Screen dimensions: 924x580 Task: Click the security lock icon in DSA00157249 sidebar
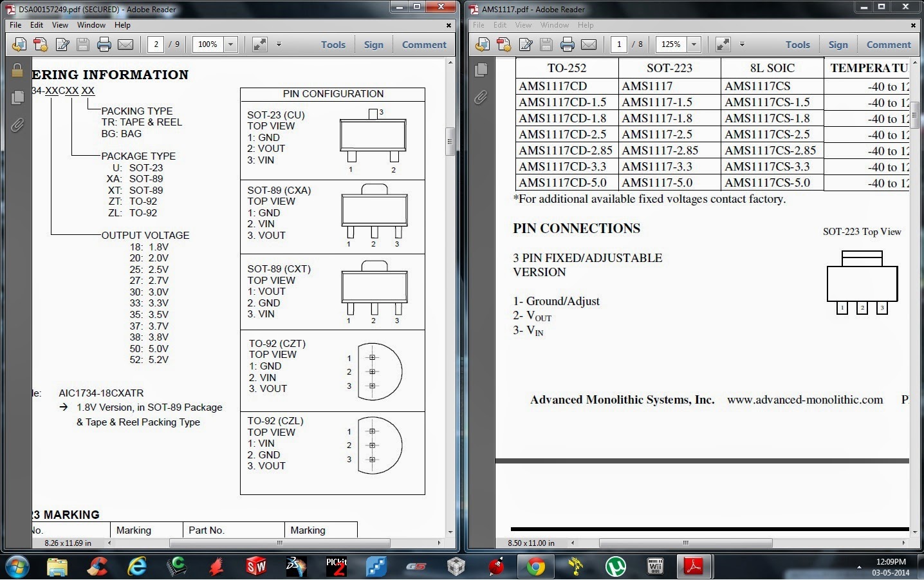pyautogui.click(x=17, y=71)
